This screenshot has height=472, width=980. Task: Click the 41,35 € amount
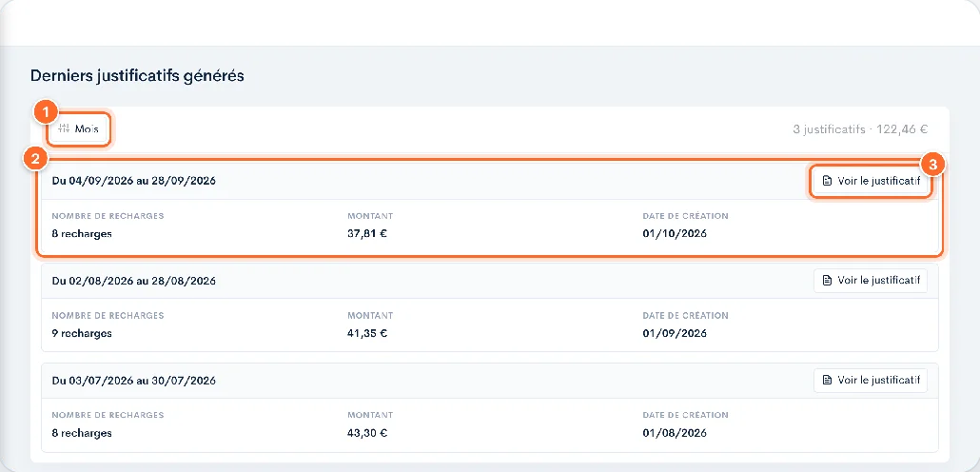(x=367, y=333)
